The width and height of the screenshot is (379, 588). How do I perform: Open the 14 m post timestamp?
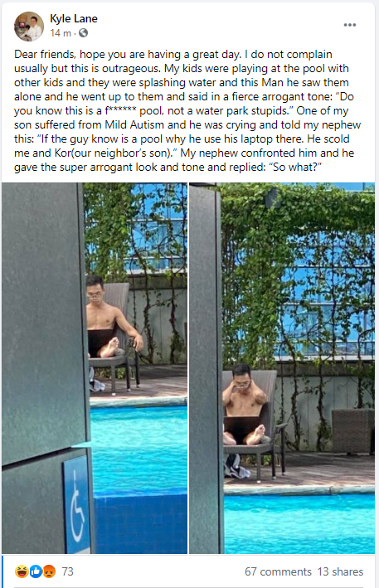61,33
